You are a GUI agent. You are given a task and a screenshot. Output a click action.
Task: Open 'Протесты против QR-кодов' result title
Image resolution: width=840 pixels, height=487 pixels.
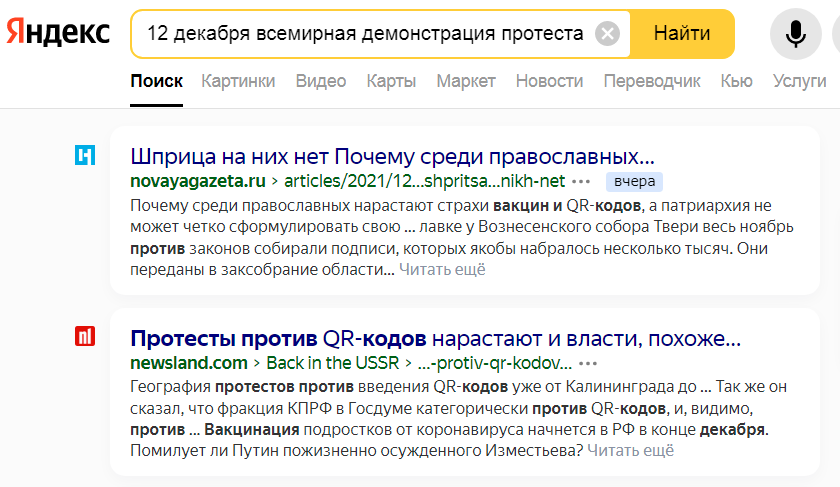point(435,337)
